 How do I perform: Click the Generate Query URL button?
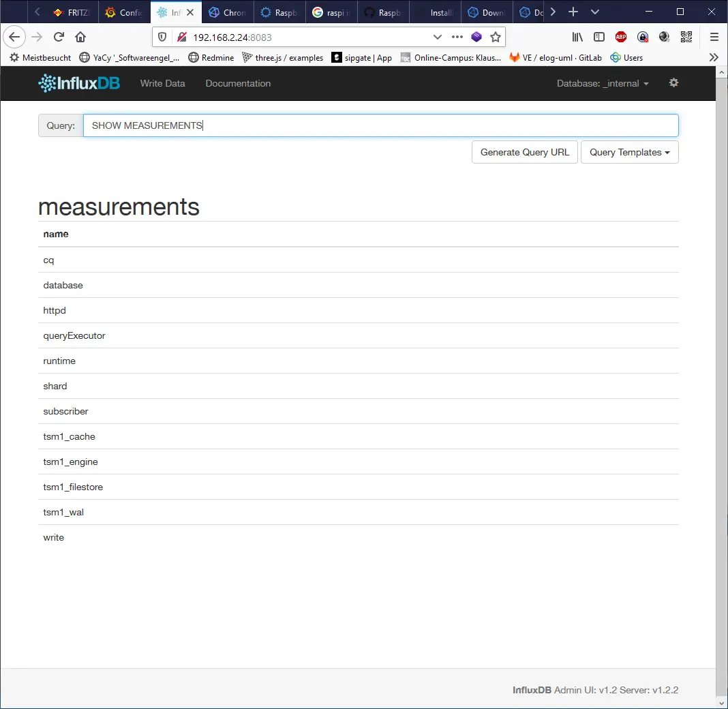click(x=524, y=152)
